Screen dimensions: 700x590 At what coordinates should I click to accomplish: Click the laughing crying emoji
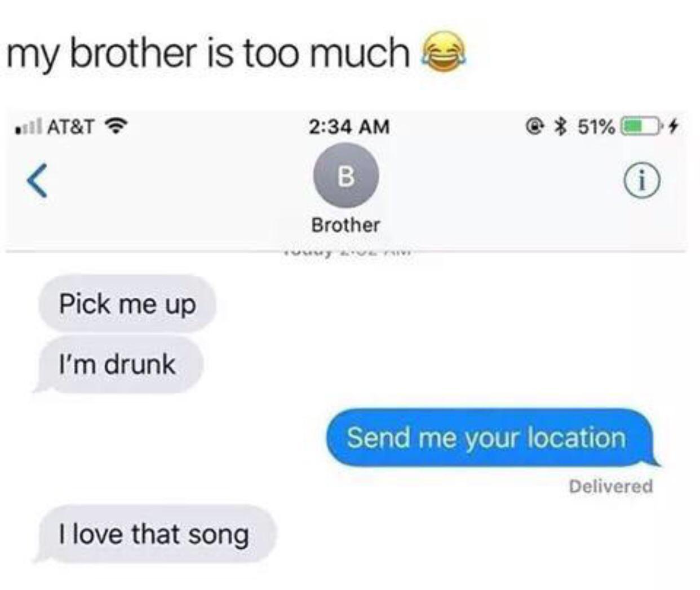tap(445, 51)
